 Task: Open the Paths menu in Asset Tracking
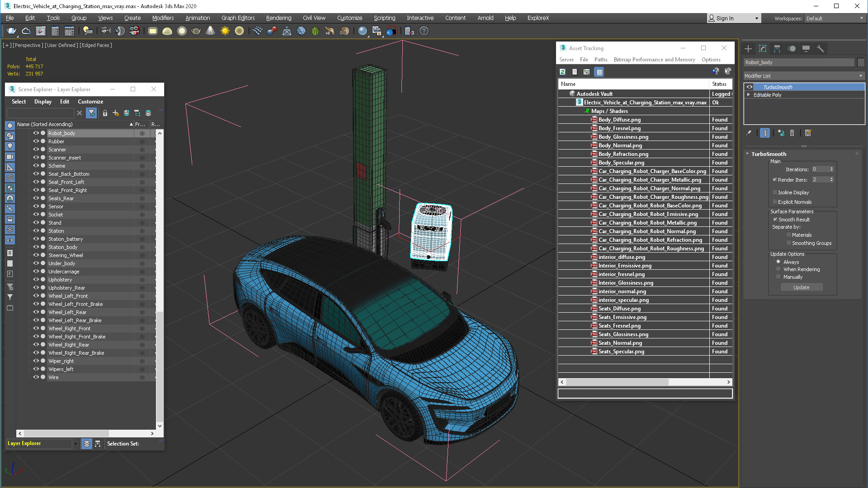click(600, 60)
